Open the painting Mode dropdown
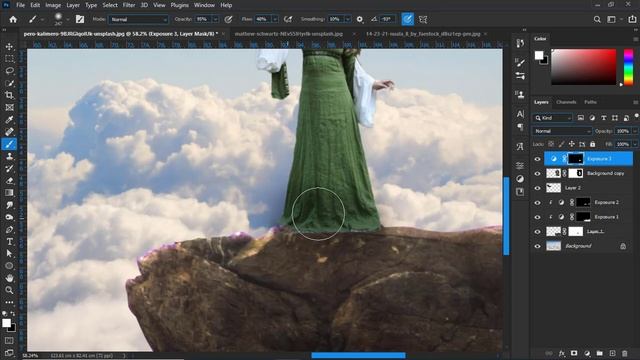 [x=138, y=19]
